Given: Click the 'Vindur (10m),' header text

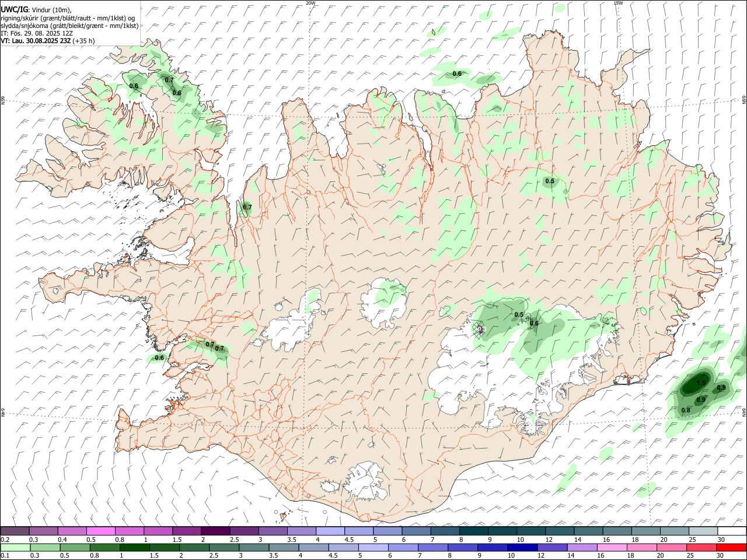Looking at the screenshot, I should pyautogui.click(x=51, y=10).
